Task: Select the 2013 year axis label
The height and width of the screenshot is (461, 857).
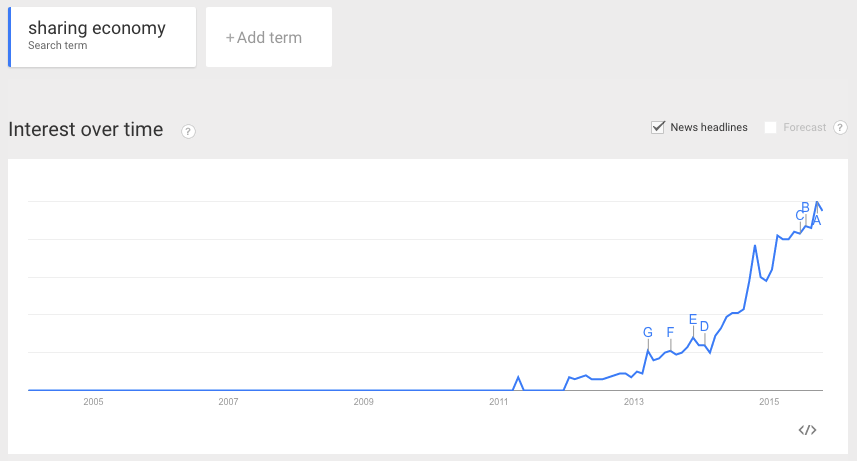Action: [634, 402]
